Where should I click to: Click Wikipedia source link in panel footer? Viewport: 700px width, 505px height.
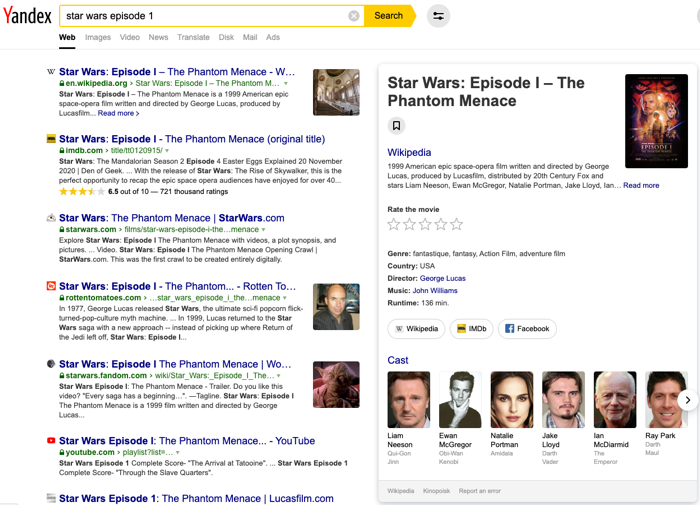pos(400,491)
